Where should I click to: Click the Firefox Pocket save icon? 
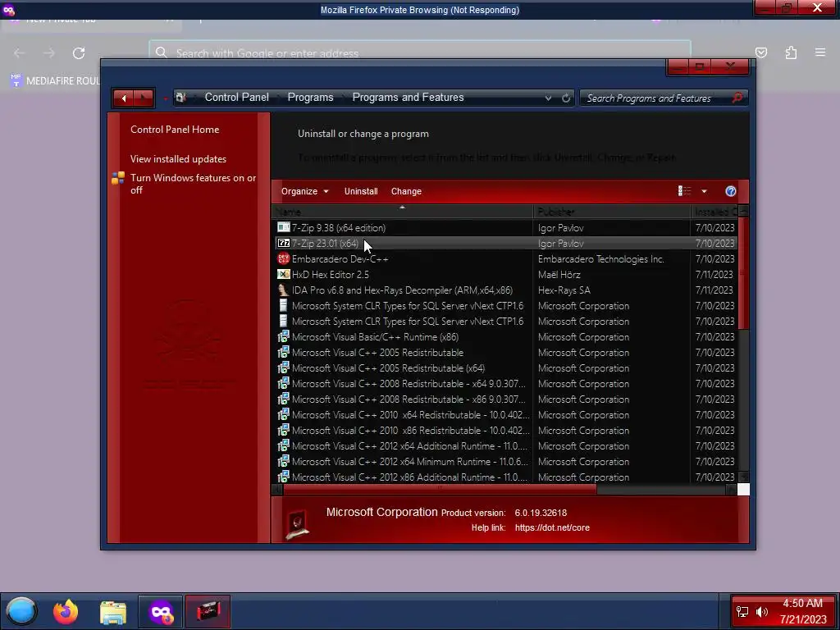click(x=761, y=52)
